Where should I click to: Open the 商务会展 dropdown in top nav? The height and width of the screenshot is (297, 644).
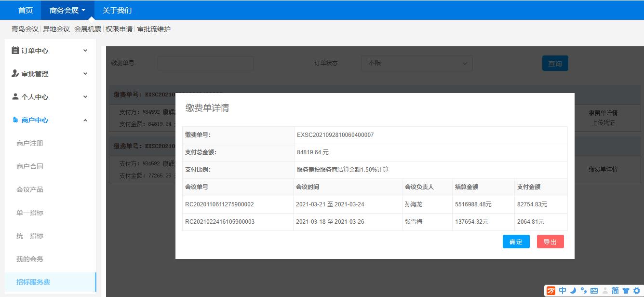coord(67,10)
